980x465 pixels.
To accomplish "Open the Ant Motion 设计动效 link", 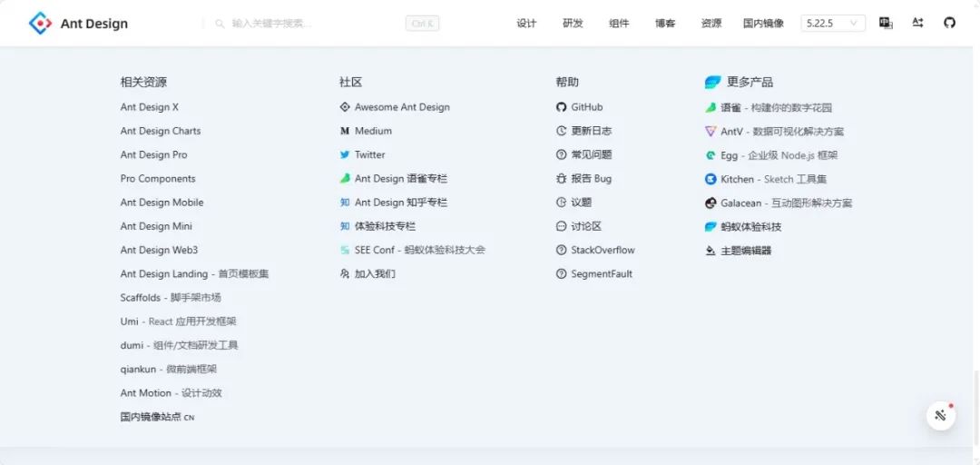I will click(x=171, y=392).
